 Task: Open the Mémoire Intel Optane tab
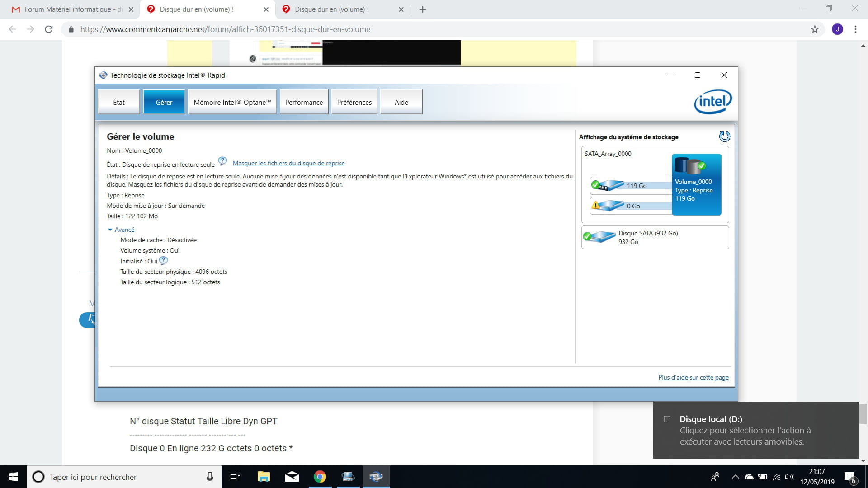(x=232, y=102)
